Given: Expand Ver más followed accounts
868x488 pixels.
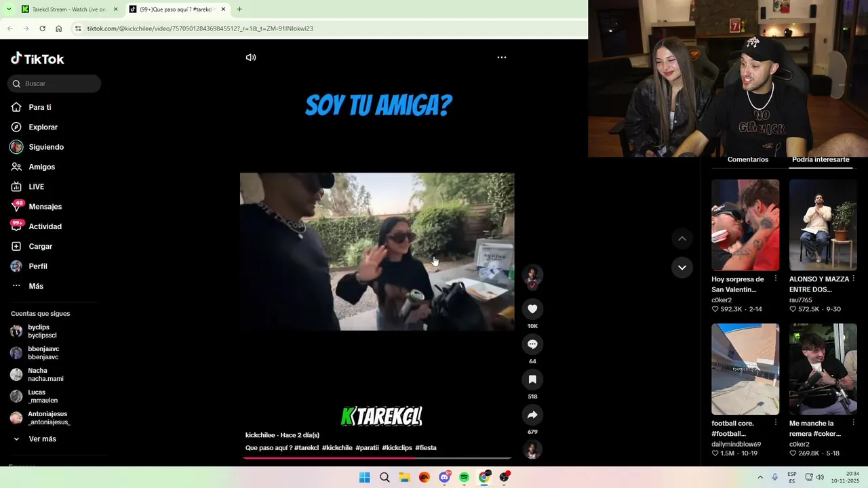Looking at the screenshot, I should 42,439.
